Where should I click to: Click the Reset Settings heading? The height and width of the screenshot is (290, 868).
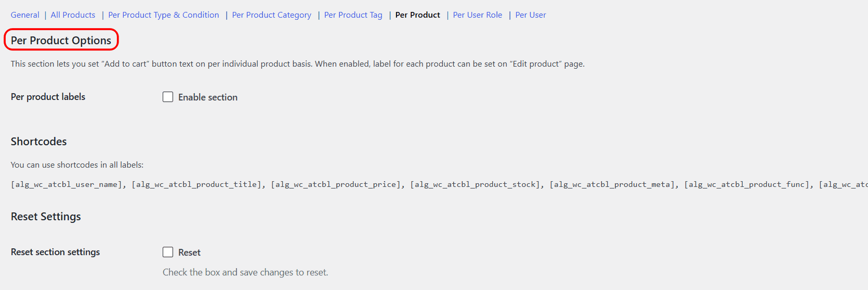tap(46, 217)
